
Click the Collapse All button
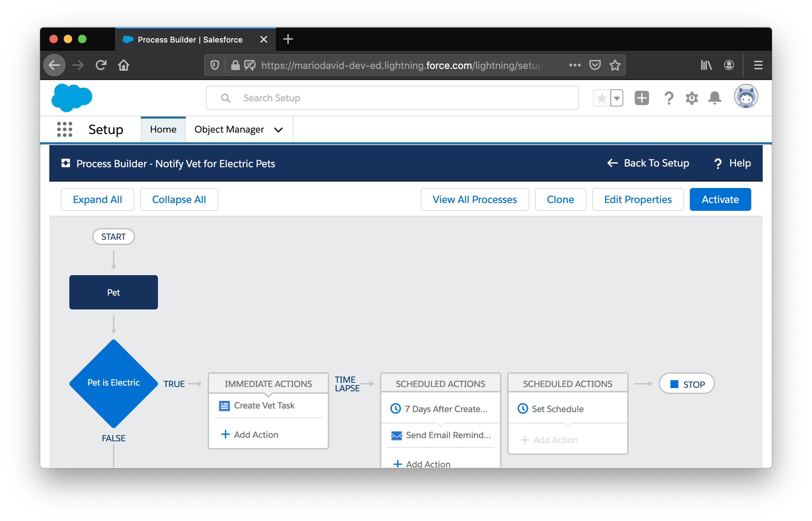tap(179, 199)
